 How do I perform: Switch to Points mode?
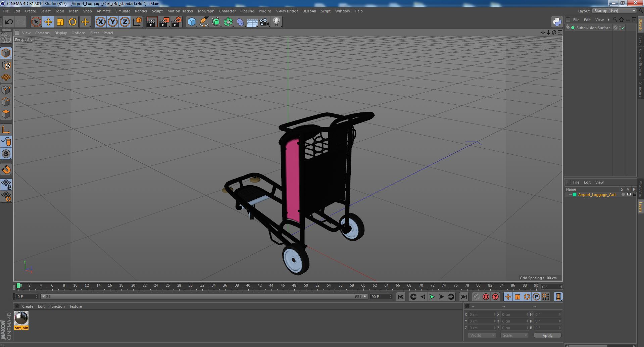coord(6,90)
